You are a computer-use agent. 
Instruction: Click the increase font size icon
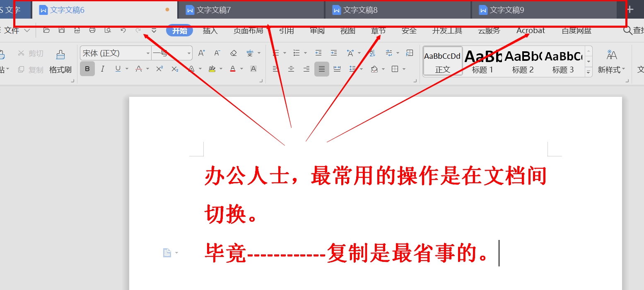pyautogui.click(x=202, y=53)
